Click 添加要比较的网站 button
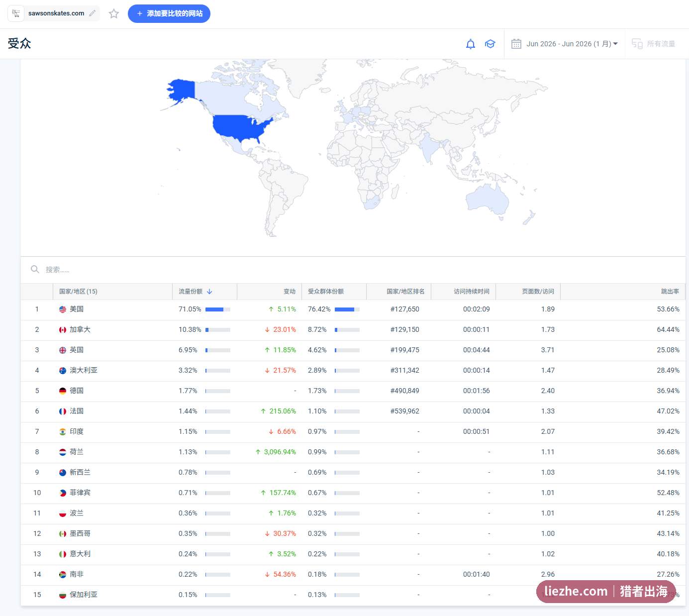 169,13
